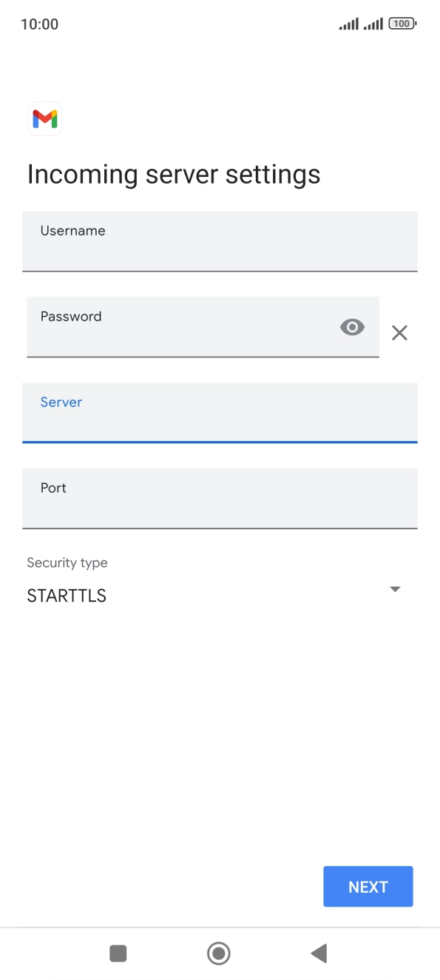Click the Port input field
The image size is (440, 980).
coord(220,499)
